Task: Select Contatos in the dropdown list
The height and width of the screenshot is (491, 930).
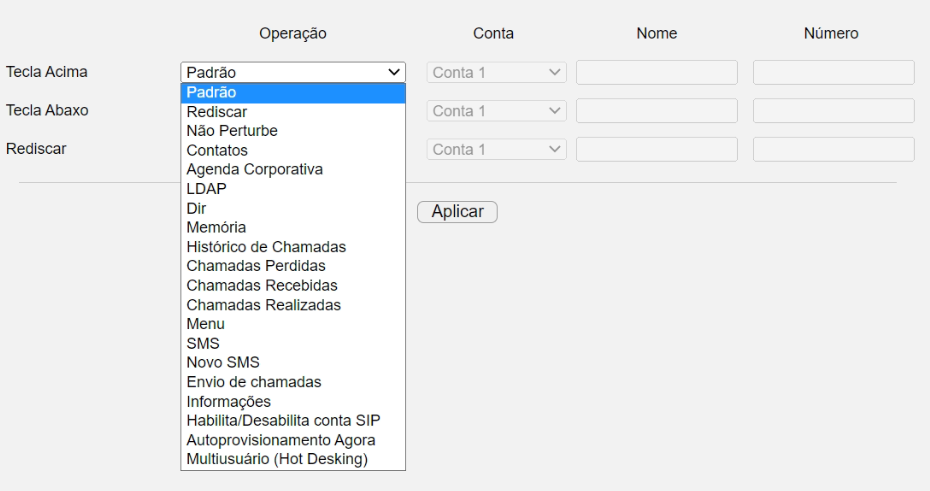Action: click(x=293, y=150)
